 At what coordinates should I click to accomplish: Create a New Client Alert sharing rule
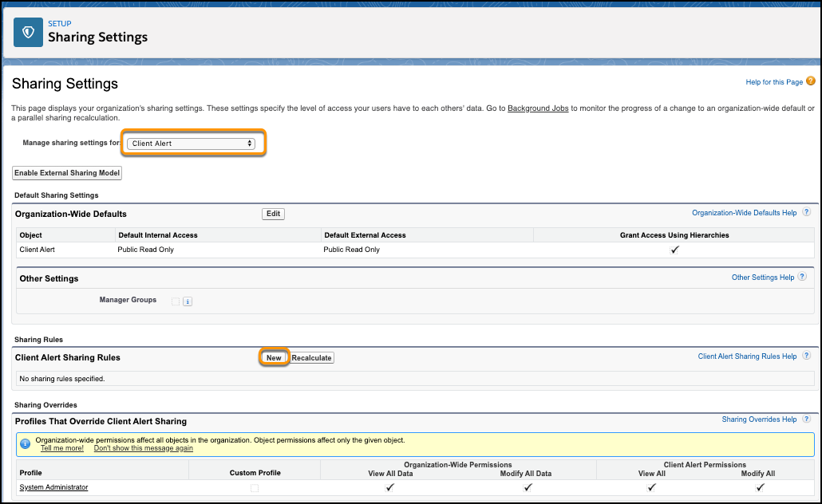(x=274, y=358)
